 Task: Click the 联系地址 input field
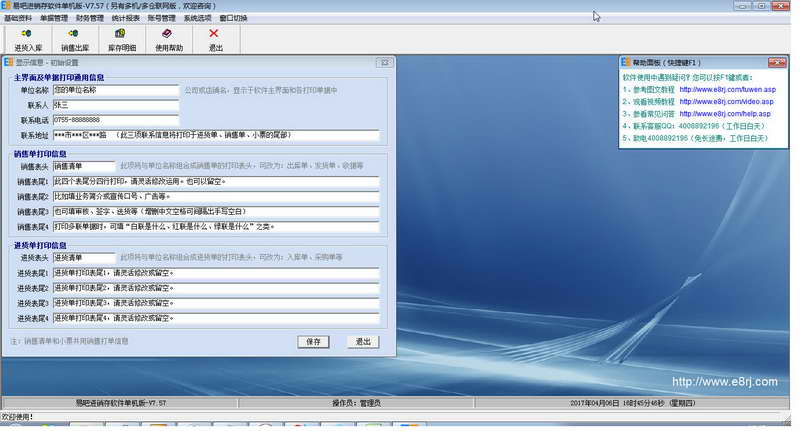coord(216,135)
